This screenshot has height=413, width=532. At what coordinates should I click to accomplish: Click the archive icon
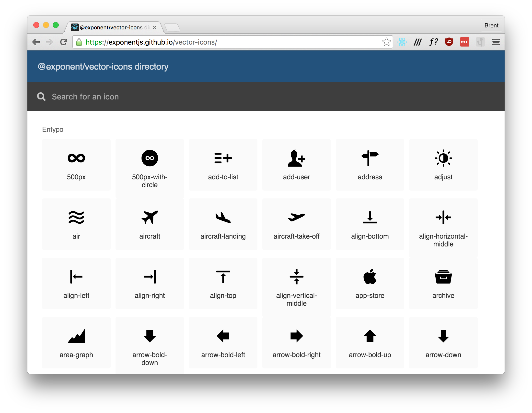(x=443, y=277)
